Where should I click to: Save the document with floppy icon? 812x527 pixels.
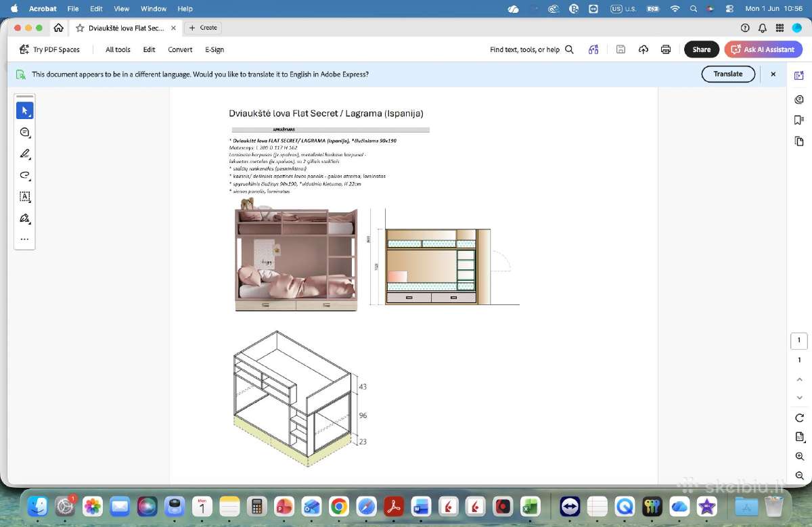pyautogui.click(x=621, y=49)
